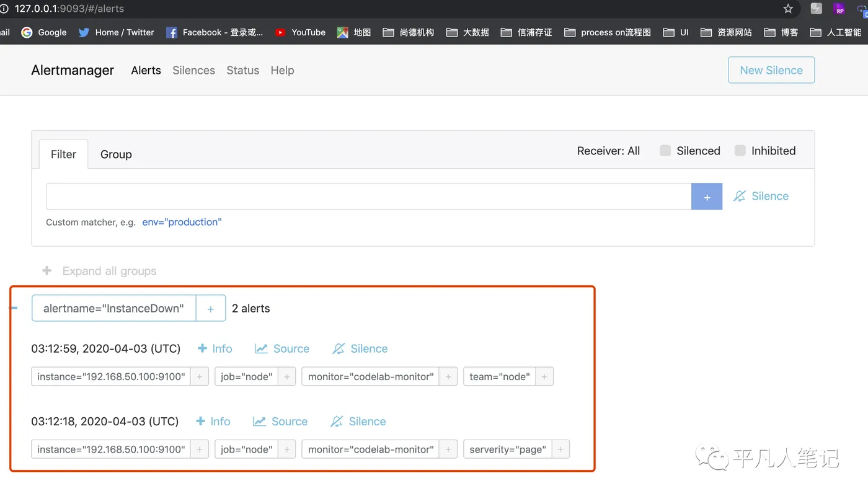Open Source for the 03:12:59 alert
This screenshot has width=868, height=496.
[x=282, y=348]
